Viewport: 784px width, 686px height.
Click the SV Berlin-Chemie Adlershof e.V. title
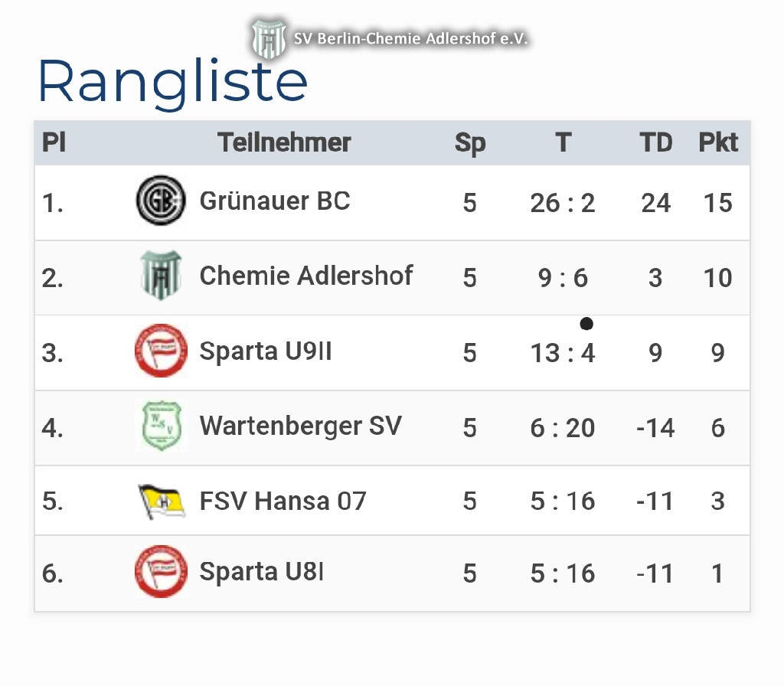(x=411, y=39)
